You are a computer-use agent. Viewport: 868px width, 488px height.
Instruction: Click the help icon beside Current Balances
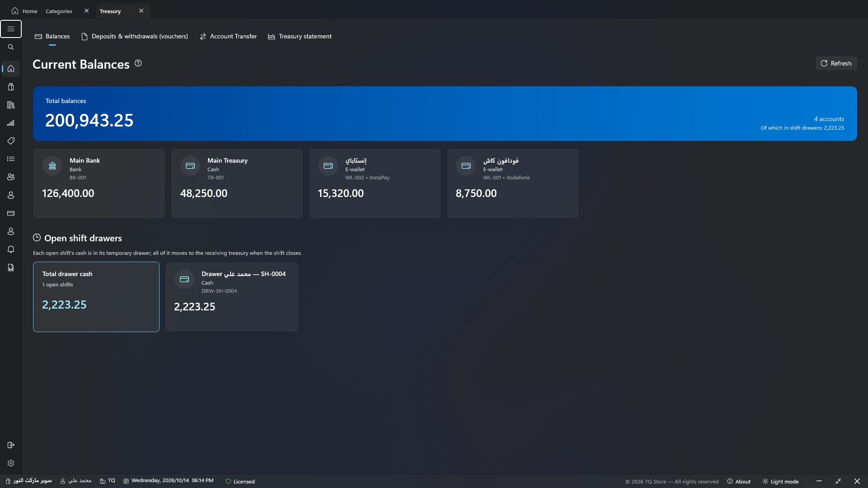pyautogui.click(x=138, y=63)
